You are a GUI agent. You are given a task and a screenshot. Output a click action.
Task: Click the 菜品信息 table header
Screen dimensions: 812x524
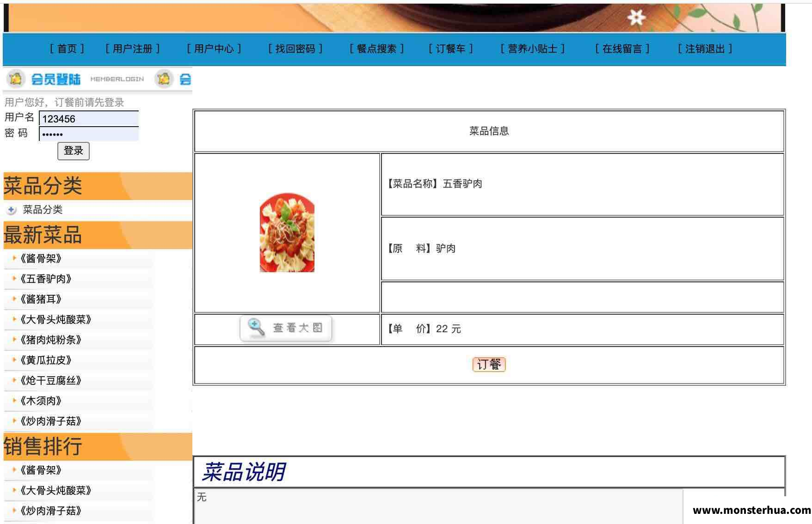[489, 131]
